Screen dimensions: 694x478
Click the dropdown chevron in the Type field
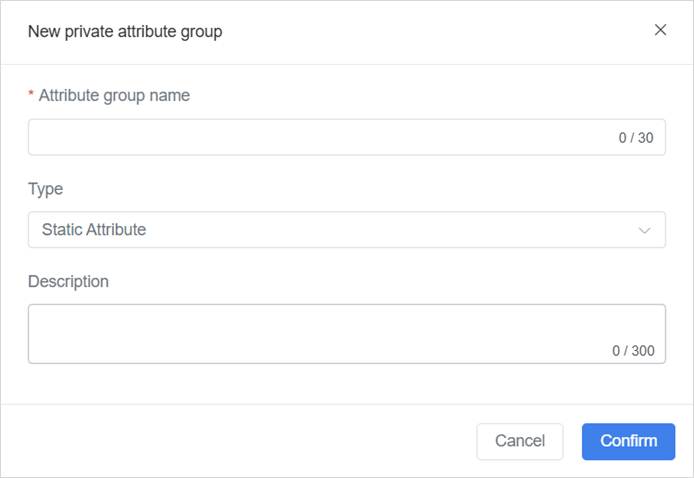click(x=645, y=230)
